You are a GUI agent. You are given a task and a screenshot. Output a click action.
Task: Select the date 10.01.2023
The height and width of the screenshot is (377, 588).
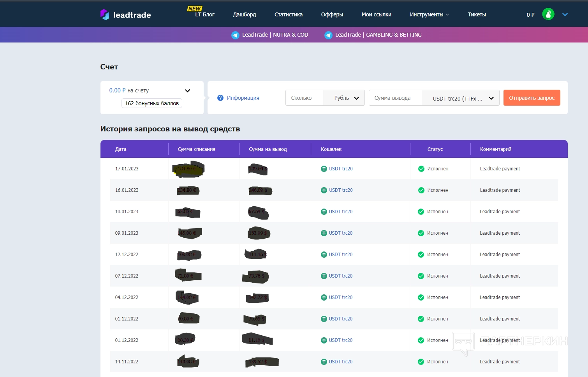(127, 212)
